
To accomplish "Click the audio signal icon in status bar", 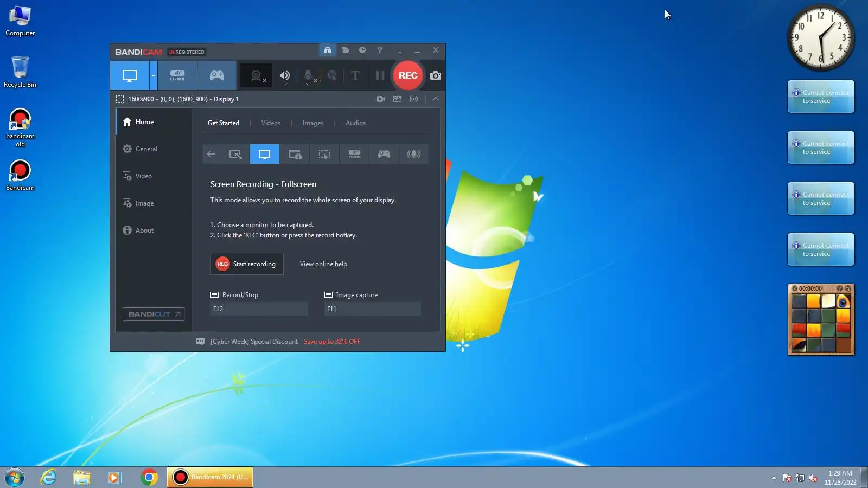I will coord(414,99).
